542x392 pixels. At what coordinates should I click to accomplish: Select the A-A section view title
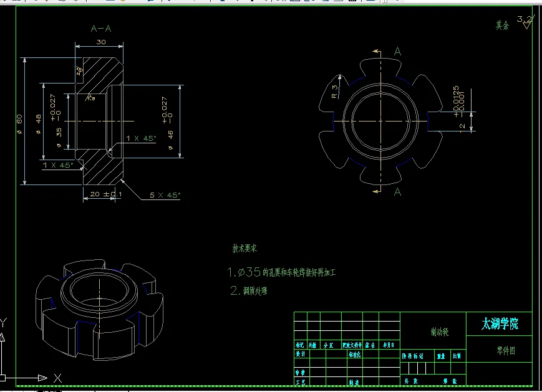click(x=101, y=29)
